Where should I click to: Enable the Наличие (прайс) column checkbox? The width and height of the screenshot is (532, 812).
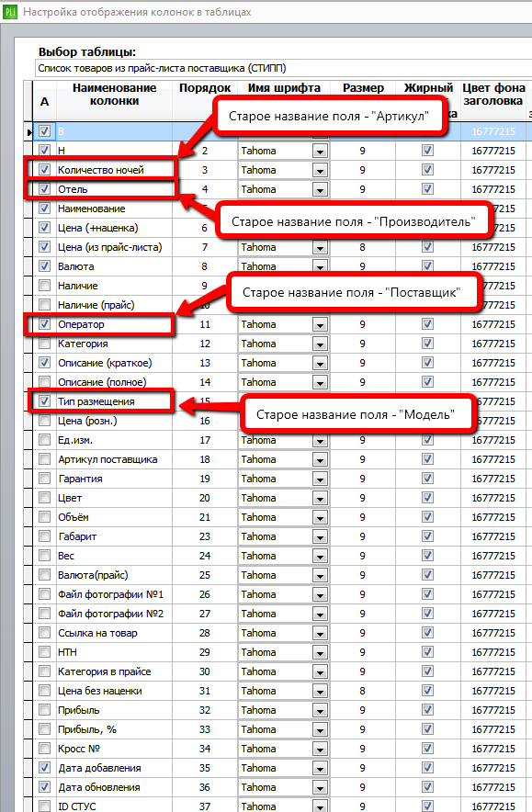pyautogui.click(x=44, y=305)
